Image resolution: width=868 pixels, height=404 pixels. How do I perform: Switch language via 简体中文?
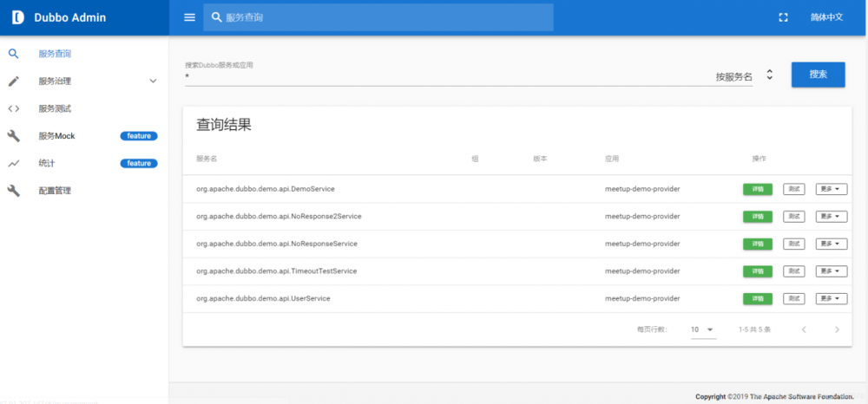tap(826, 17)
